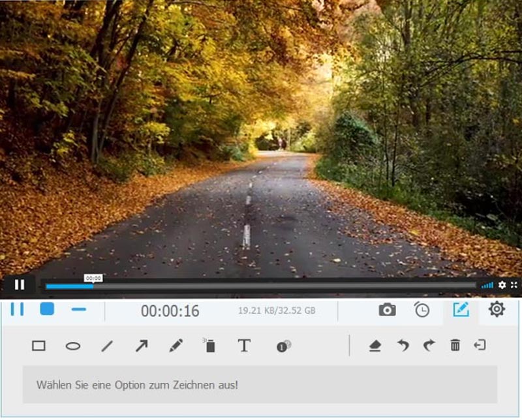Choose the straight line tool

[107, 346]
